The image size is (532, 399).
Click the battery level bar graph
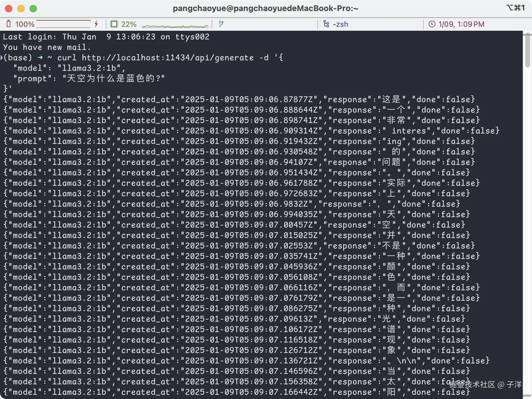click(x=63, y=24)
